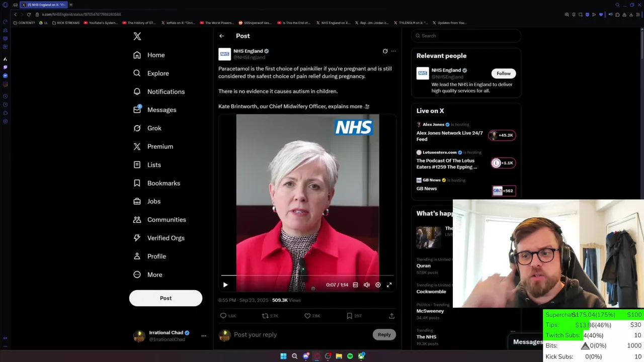Repost the post showing 2.7K reposts

pos(270,316)
